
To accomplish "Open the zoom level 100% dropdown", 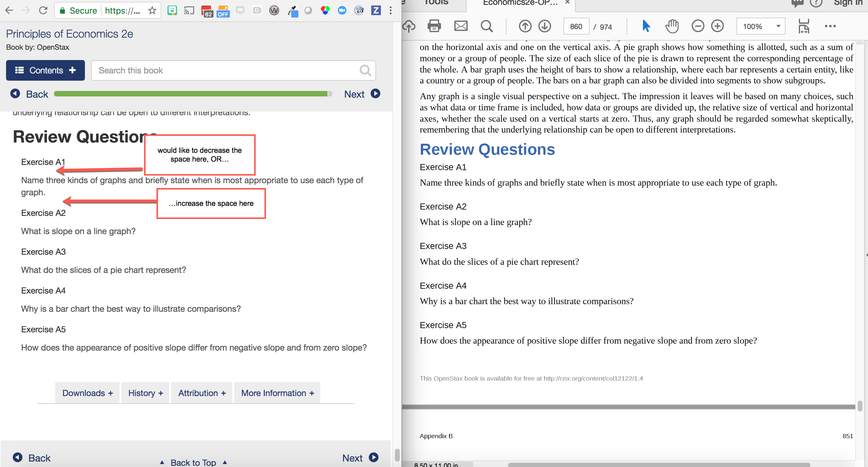I will 761,26.
